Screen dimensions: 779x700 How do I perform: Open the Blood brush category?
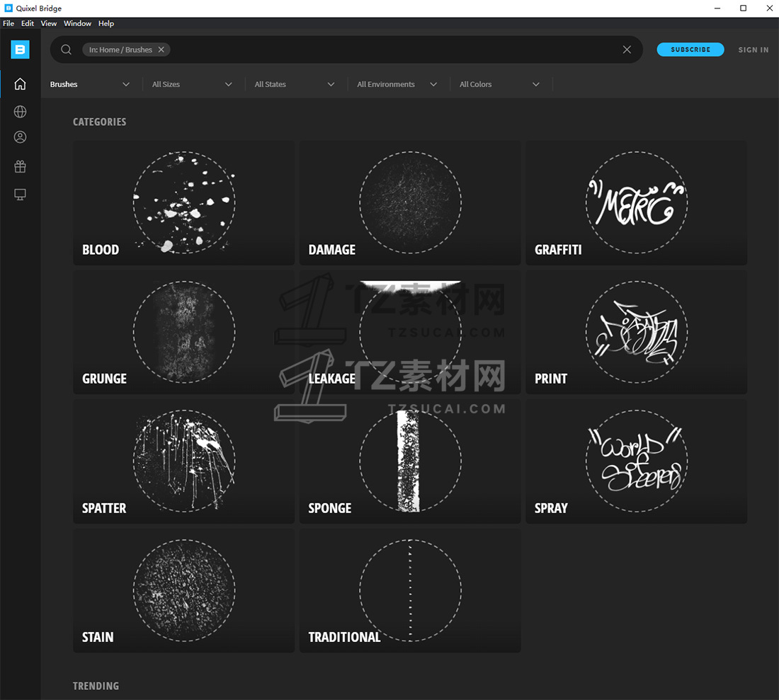[x=184, y=202]
